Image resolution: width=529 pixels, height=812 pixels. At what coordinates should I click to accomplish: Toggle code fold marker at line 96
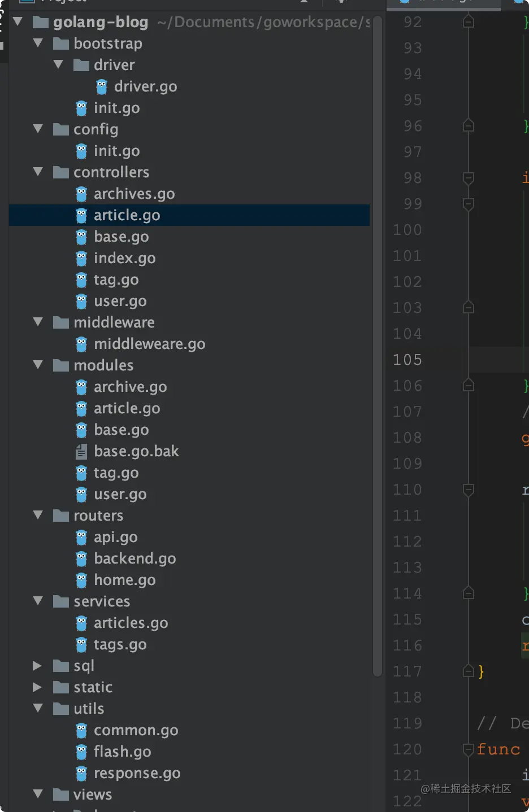pos(469,125)
